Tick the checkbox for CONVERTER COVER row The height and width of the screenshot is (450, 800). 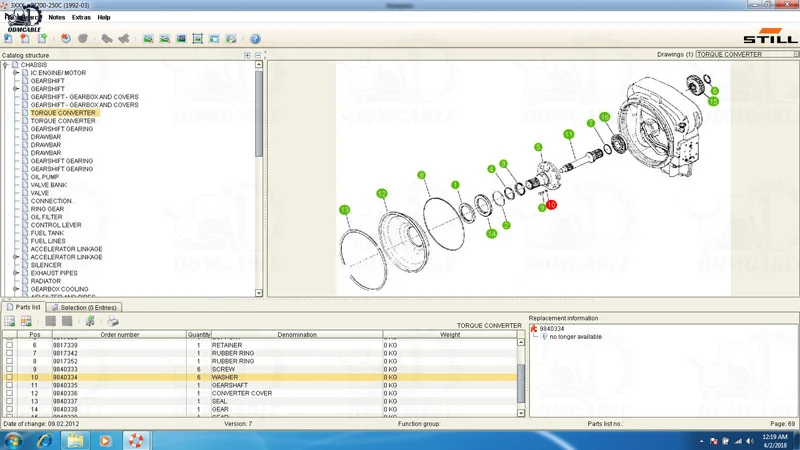(9, 393)
